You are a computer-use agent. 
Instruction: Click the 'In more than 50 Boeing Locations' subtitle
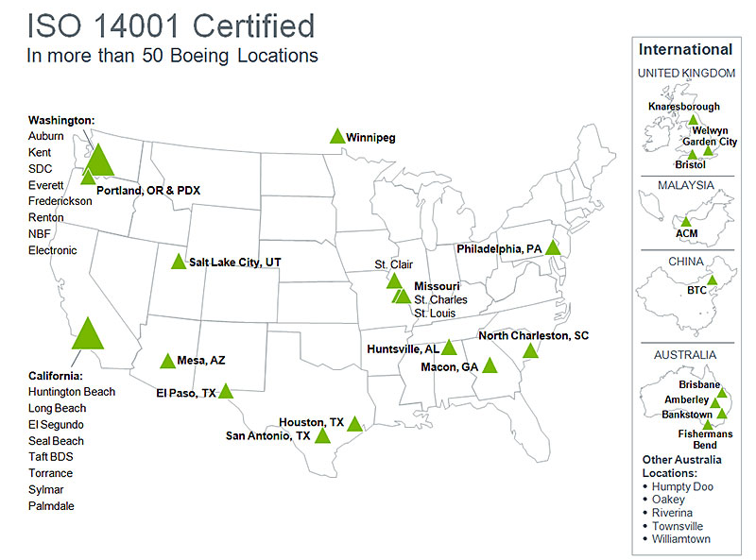173,56
